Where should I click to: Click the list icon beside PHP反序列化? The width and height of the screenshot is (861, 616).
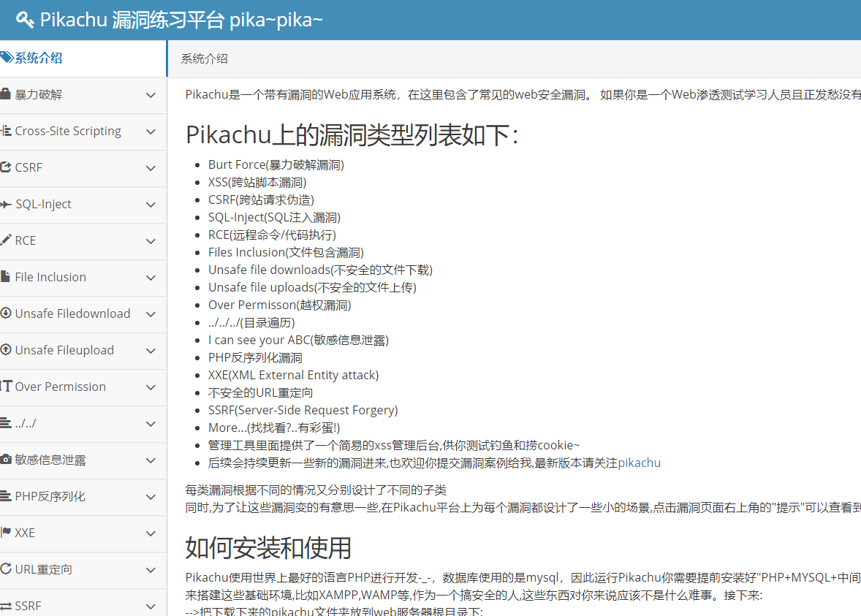tap(6, 495)
